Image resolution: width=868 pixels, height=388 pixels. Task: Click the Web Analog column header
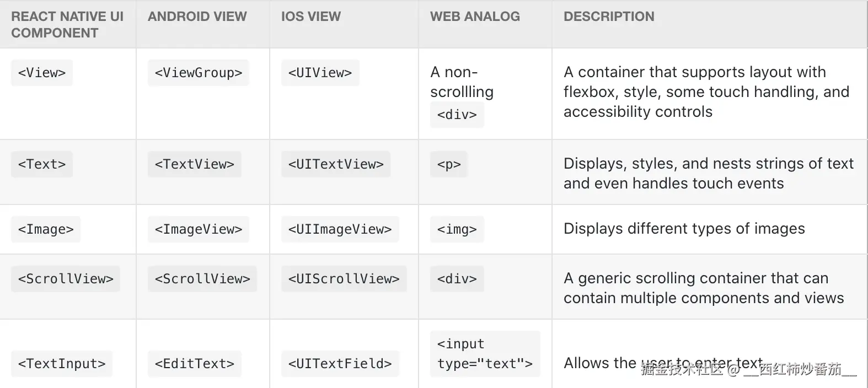point(475,17)
